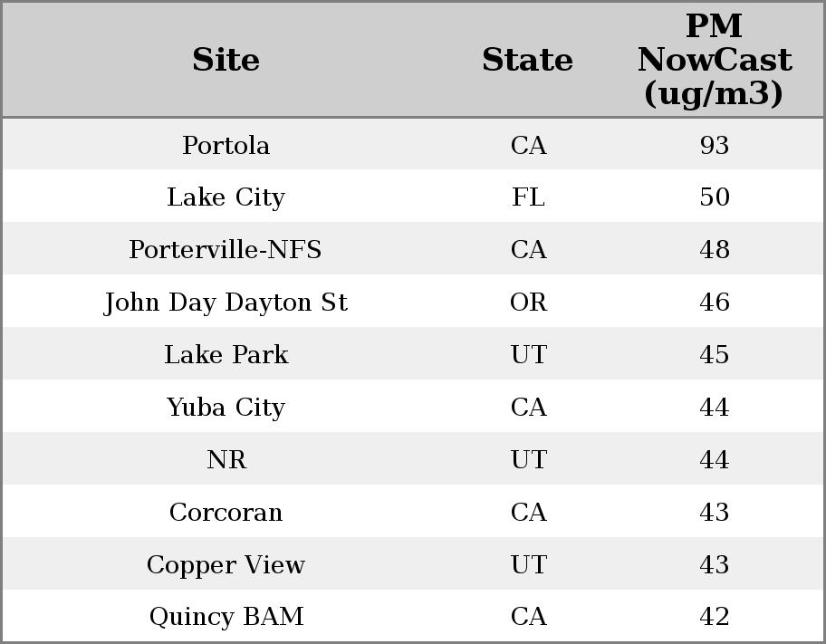Select the Lake Park site cell

pyautogui.click(x=226, y=355)
